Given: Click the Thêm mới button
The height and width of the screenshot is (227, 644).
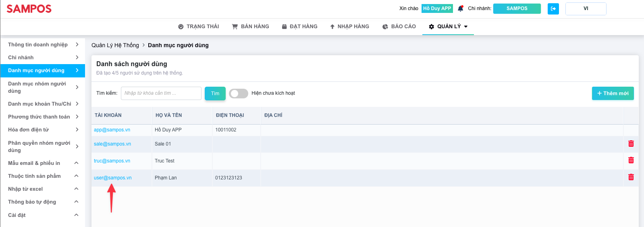Looking at the screenshot, I should point(613,94).
